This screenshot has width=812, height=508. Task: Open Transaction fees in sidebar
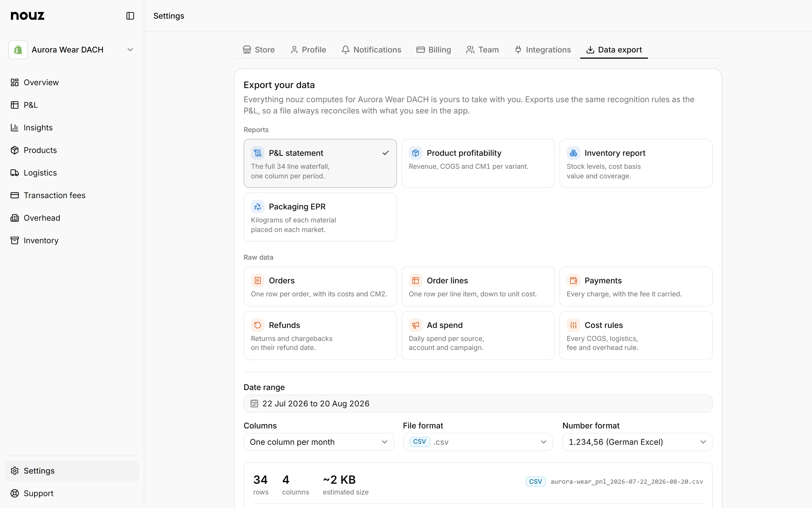[x=72, y=195]
